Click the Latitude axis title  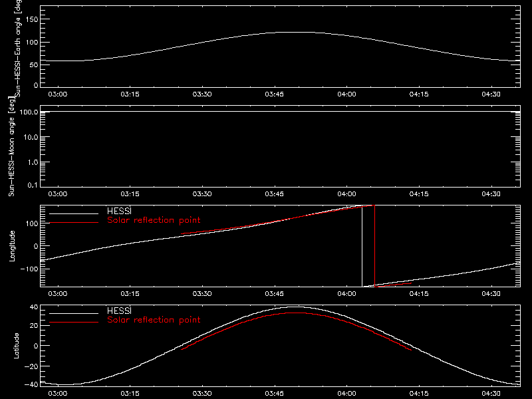[16, 346]
